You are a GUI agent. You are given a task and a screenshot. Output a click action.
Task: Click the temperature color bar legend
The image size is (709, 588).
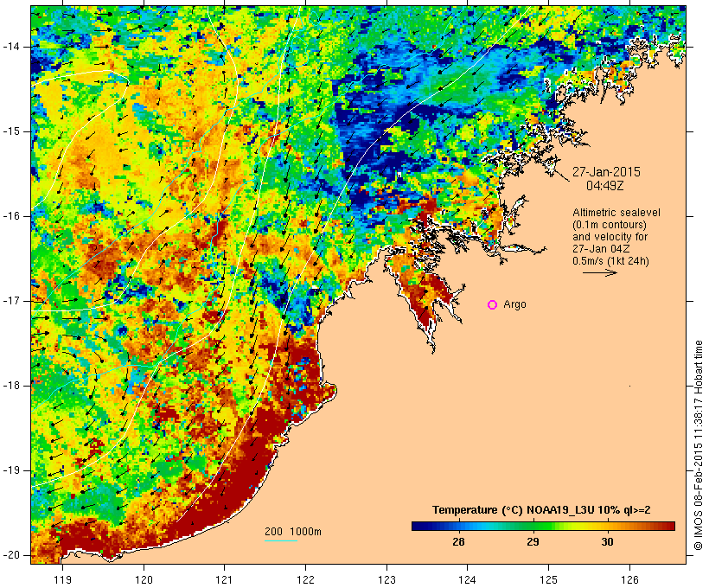[543, 526]
